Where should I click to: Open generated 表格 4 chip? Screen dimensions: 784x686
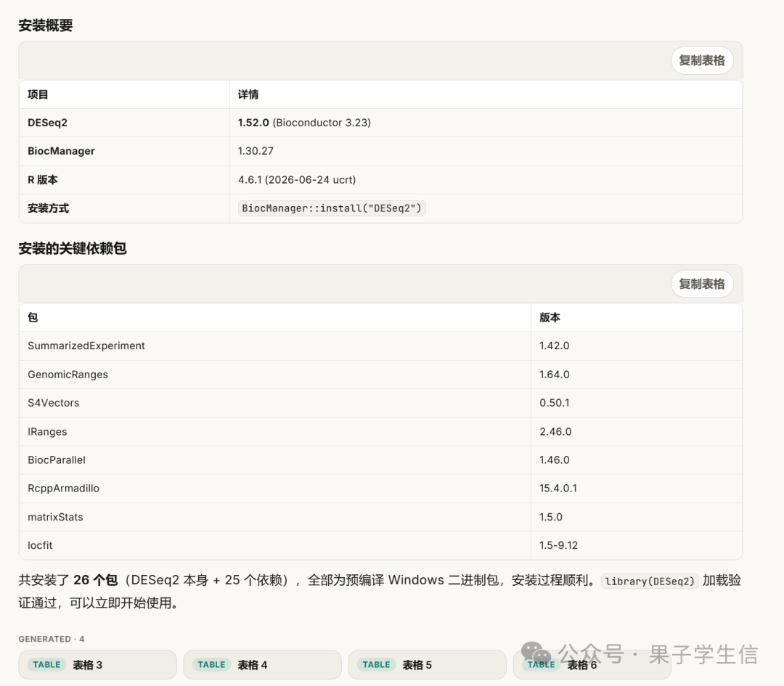point(262,664)
